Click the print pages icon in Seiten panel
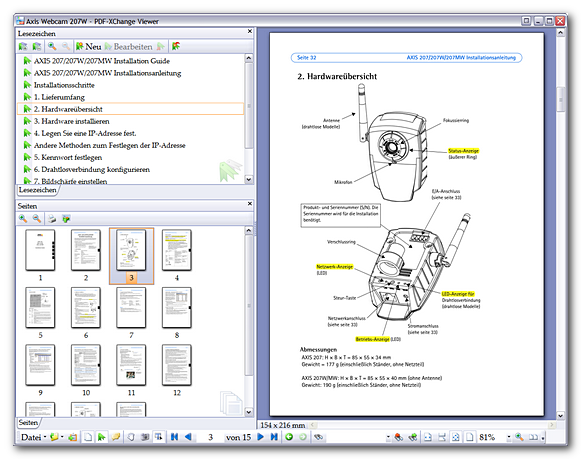The height and width of the screenshot is (459, 581). (52, 219)
